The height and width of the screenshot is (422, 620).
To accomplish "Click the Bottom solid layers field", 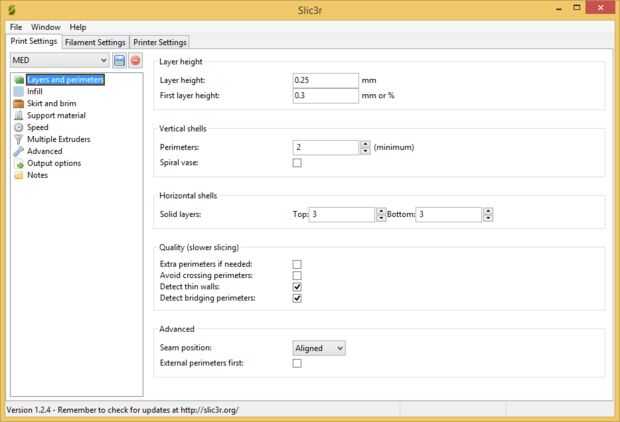I will click(449, 215).
